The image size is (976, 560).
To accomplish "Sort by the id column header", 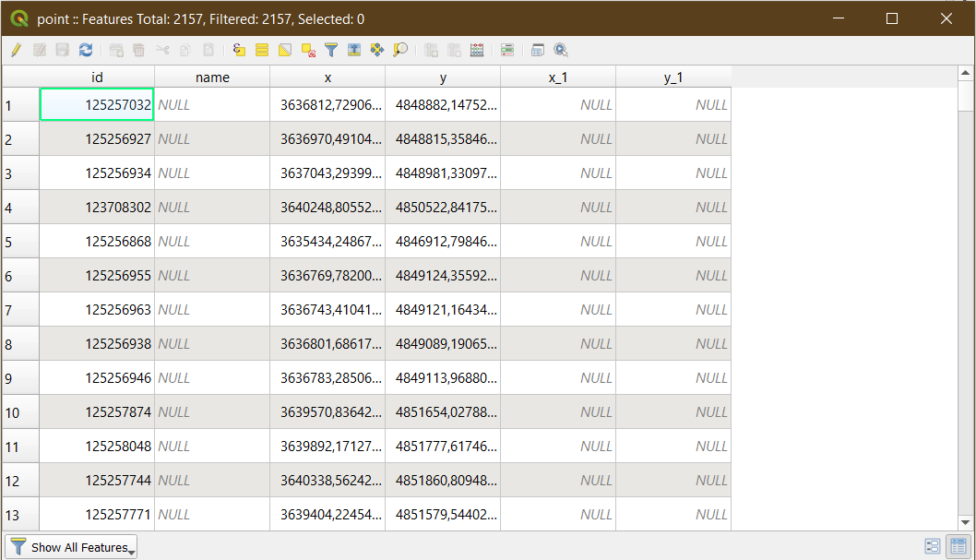I will pos(97,77).
